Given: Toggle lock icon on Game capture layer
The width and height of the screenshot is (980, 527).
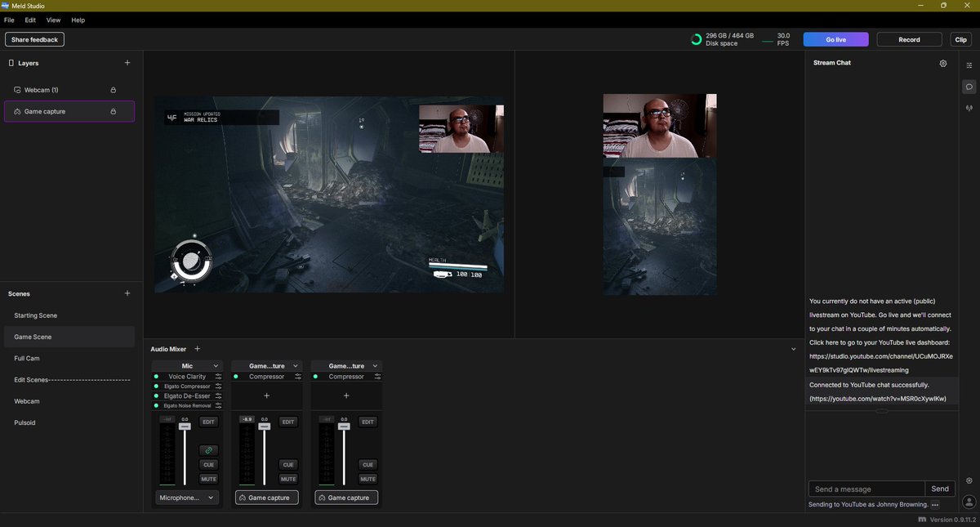Looking at the screenshot, I should pos(113,111).
